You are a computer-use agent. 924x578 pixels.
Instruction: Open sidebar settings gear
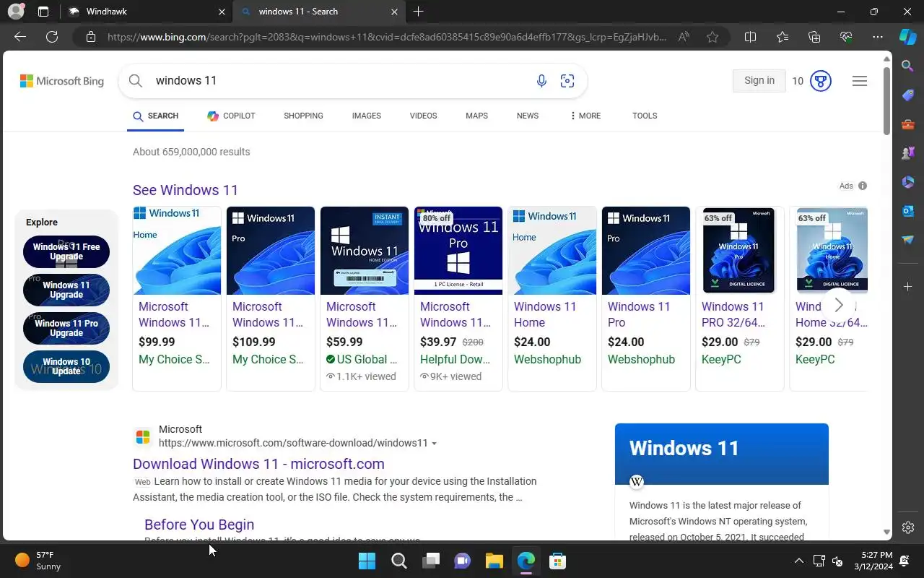(x=908, y=527)
